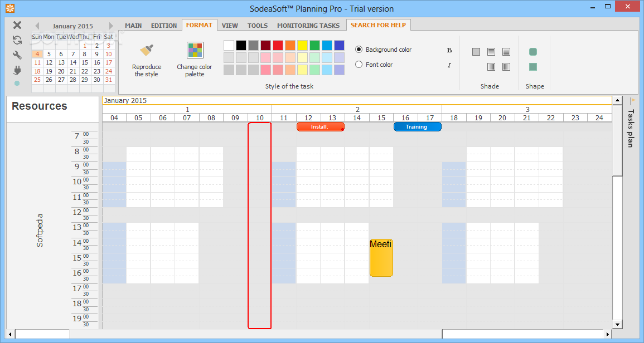
Task: Select date 27 in the mini calendar
Action: point(61,80)
